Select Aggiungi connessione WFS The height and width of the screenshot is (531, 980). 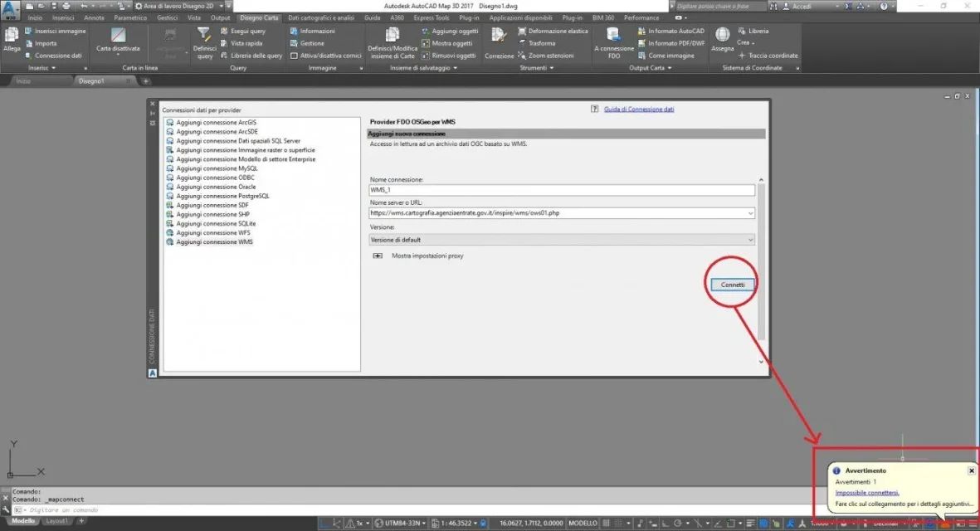(x=212, y=233)
